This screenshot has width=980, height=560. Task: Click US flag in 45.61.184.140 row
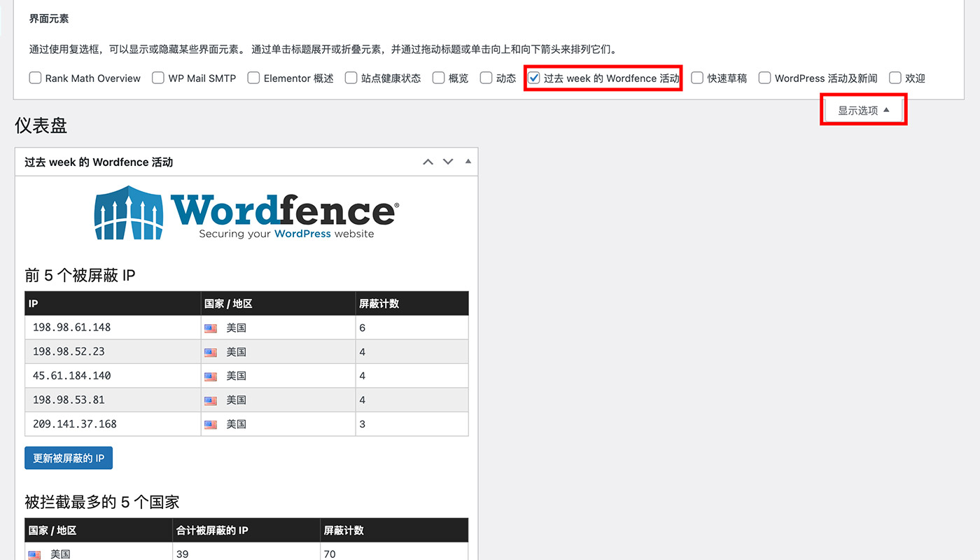tap(211, 377)
